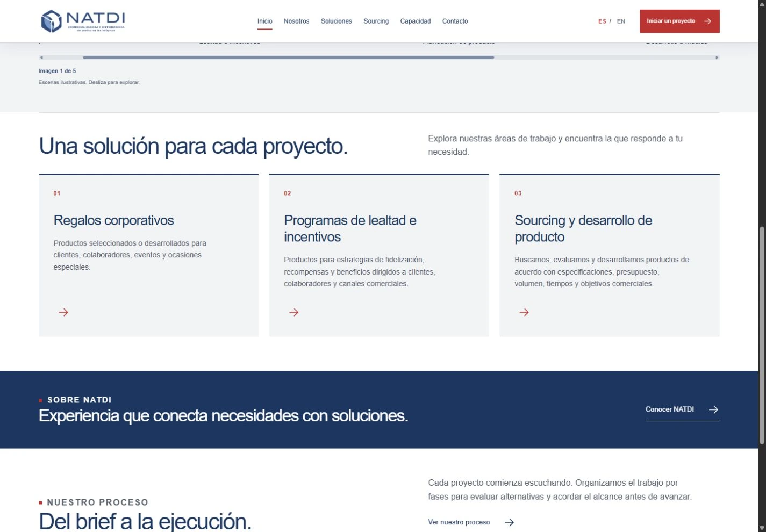The width and height of the screenshot is (766, 532).
Task: Click the 'NUESTRO PROCESO' label
Action: coord(97,502)
